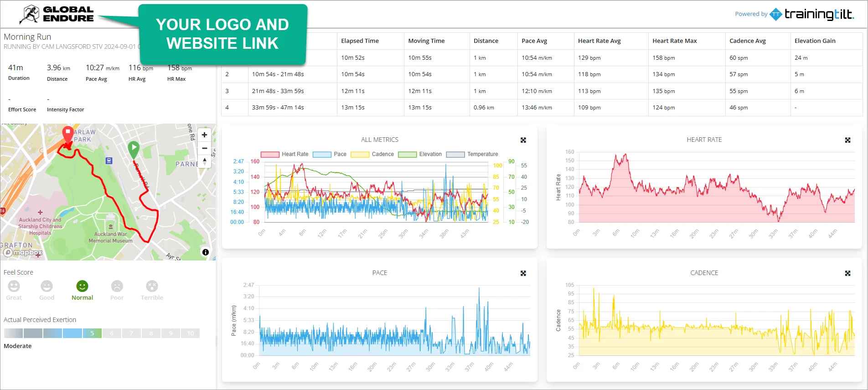Zoom in on the route map

(204, 135)
